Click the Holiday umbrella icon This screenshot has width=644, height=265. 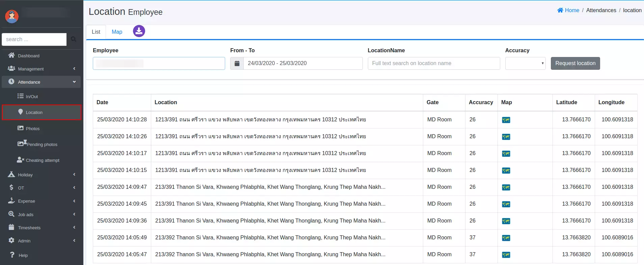click(x=11, y=174)
